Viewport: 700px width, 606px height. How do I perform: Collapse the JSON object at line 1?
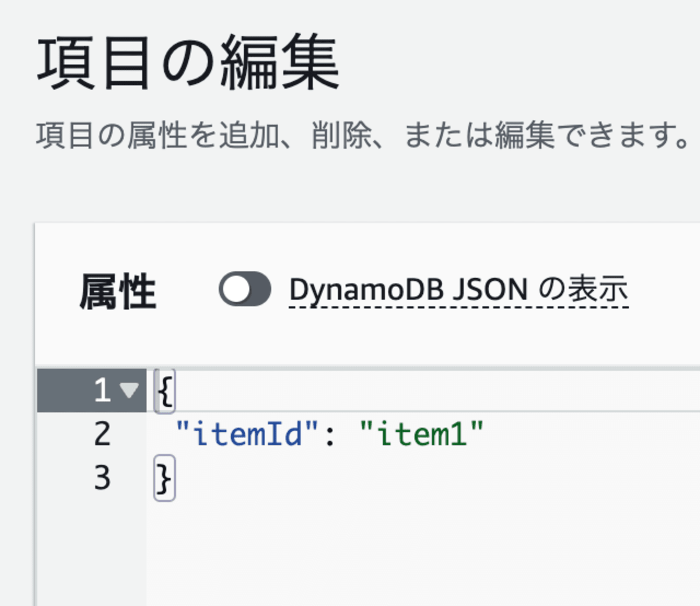(129, 390)
